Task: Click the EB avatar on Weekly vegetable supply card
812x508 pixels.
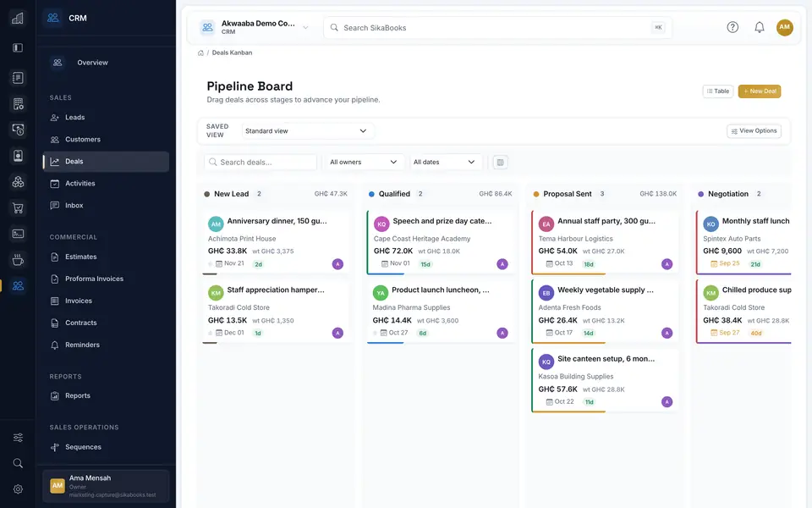Action: (546, 293)
